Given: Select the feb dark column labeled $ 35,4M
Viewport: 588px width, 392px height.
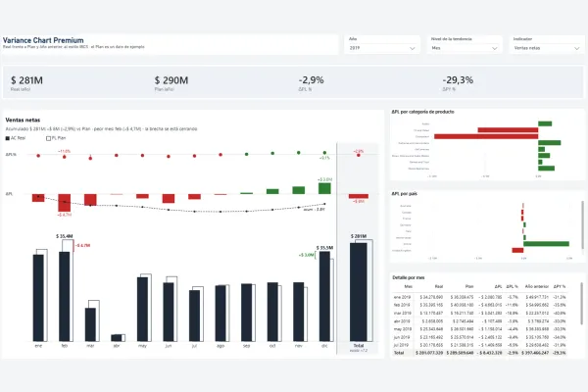Looking at the screenshot, I should click(x=64, y=296).
